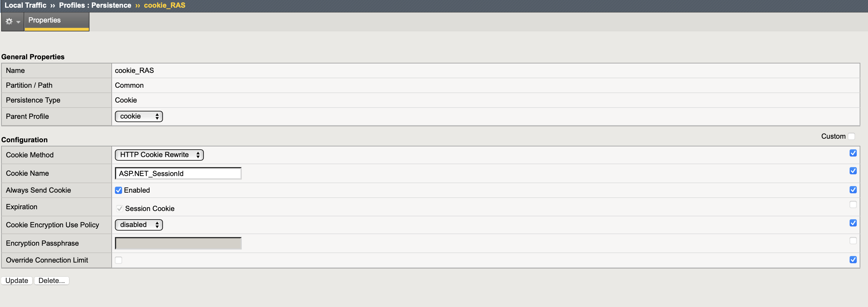Check the Custom checkbox for all settings

coord(851,136)
